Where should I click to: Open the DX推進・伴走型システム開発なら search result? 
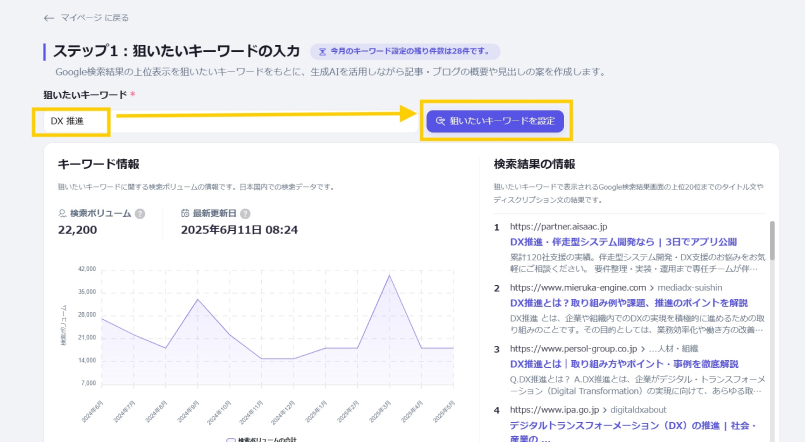coord(622,242)
